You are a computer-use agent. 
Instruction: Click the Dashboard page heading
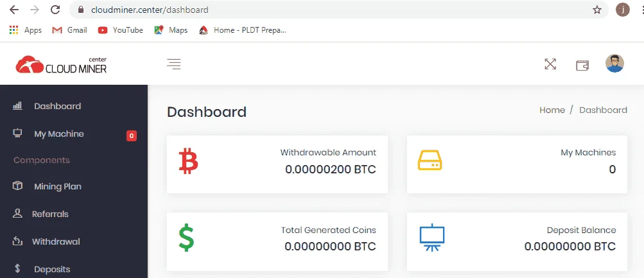coord(207,112)
